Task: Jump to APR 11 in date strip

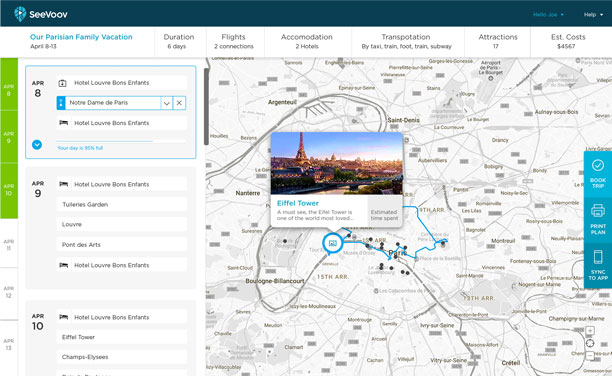Action: [9, 244]
